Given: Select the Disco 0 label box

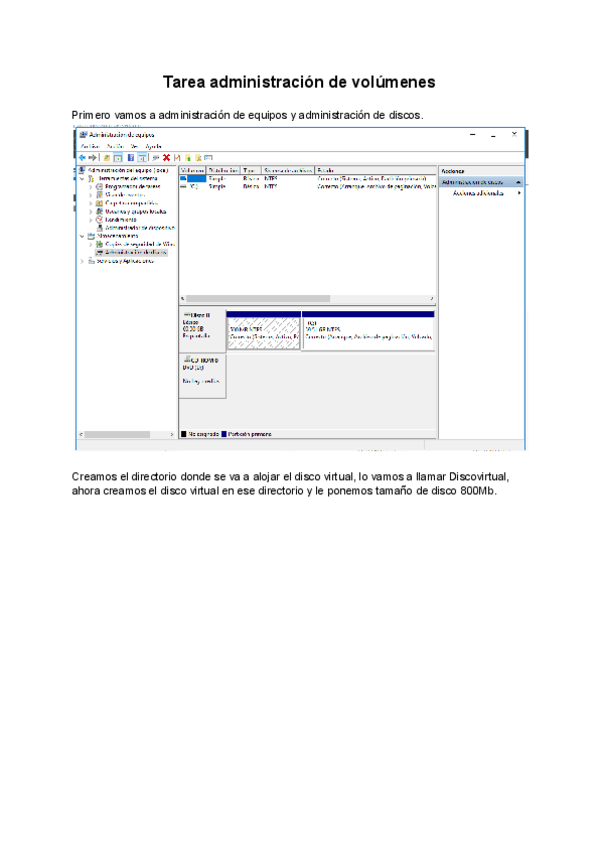Looking at the screenshot, I should click(202, 329).
